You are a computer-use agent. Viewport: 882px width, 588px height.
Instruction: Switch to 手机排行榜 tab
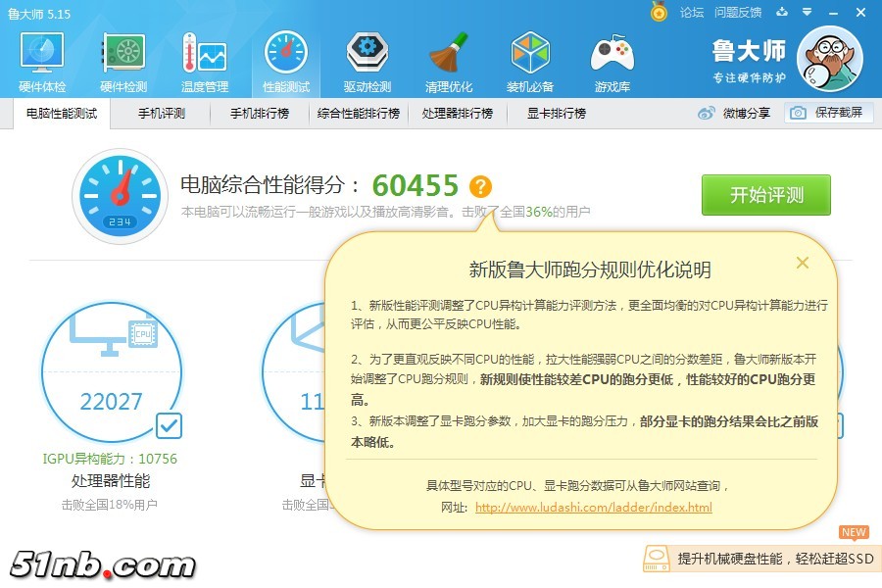tap(260, 113)
